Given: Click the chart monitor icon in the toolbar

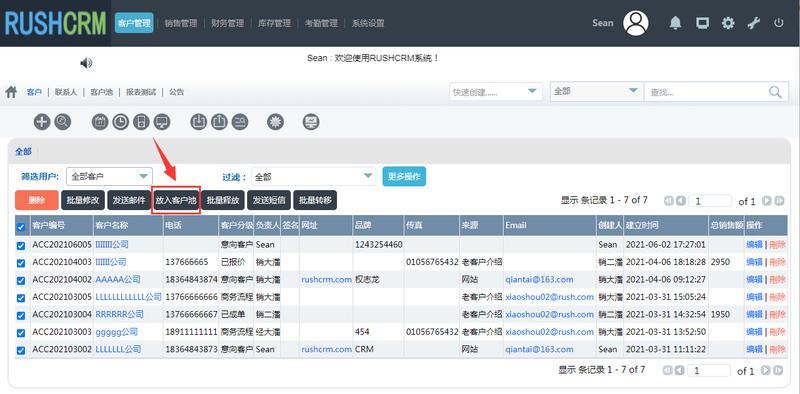Looking at the screenshot, I should [311, 122].
